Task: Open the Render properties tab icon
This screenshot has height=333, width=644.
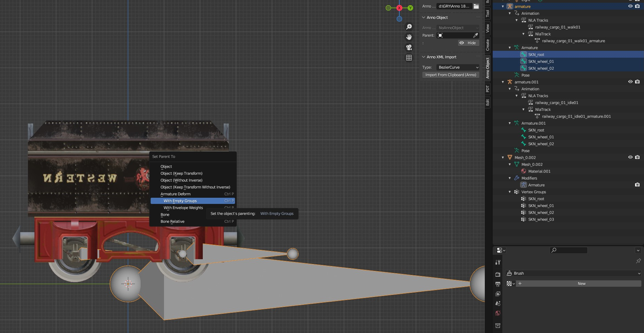Action: coord(498,274)
